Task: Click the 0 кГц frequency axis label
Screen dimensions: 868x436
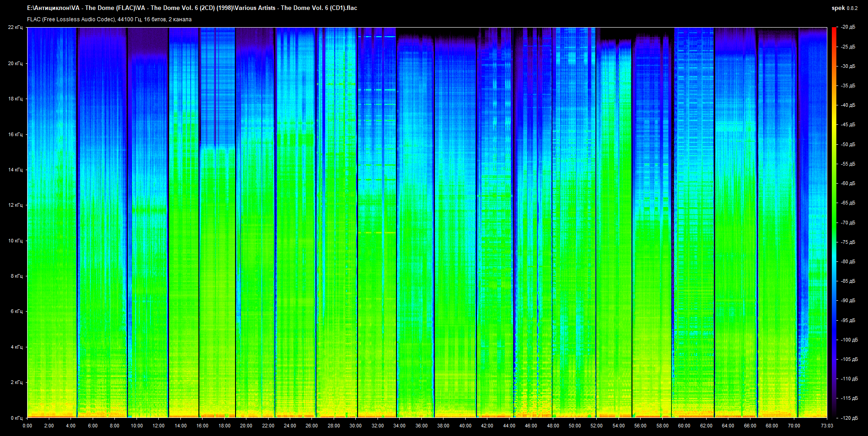Action: click(16, 418)
